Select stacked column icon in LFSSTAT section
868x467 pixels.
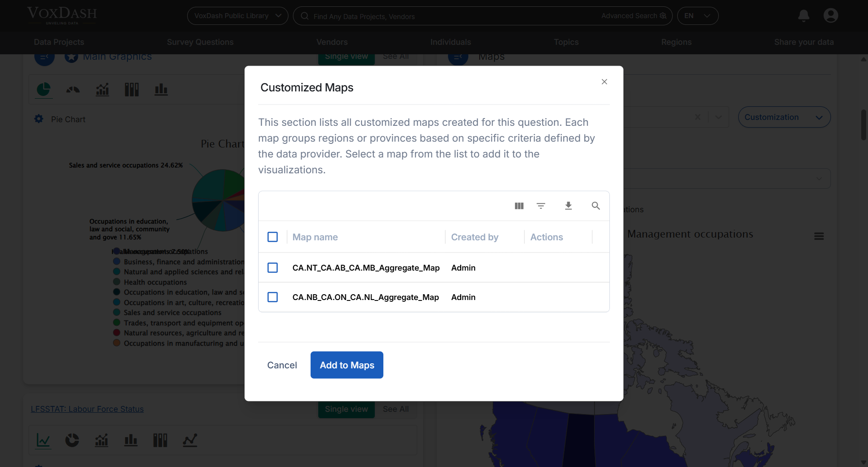coord(160,440)
